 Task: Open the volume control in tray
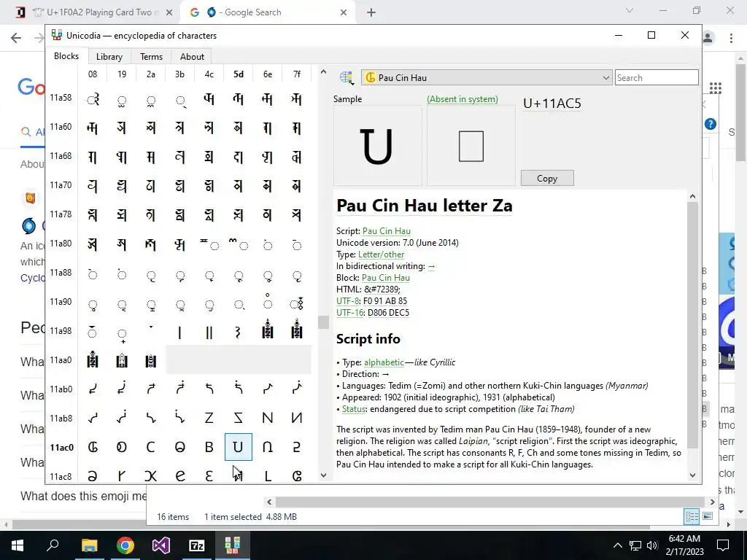point(652,545)
